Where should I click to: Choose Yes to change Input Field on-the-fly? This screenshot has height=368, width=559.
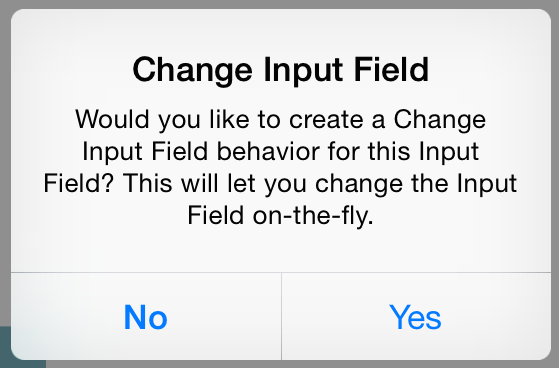tap(416, 317)
